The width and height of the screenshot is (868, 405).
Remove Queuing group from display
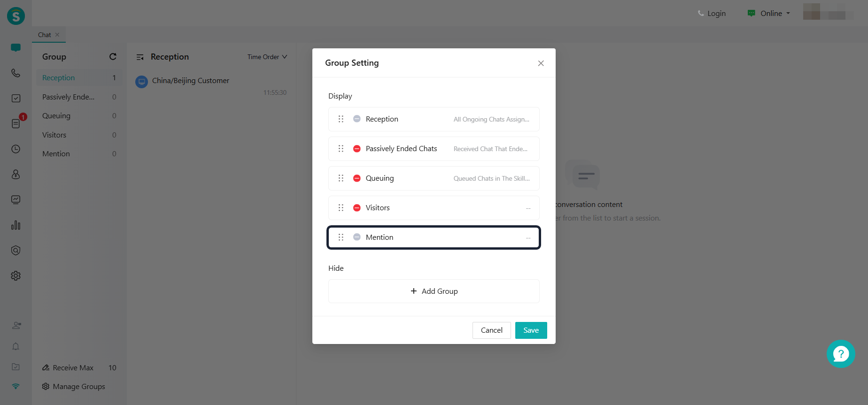(x=357, y=178)
